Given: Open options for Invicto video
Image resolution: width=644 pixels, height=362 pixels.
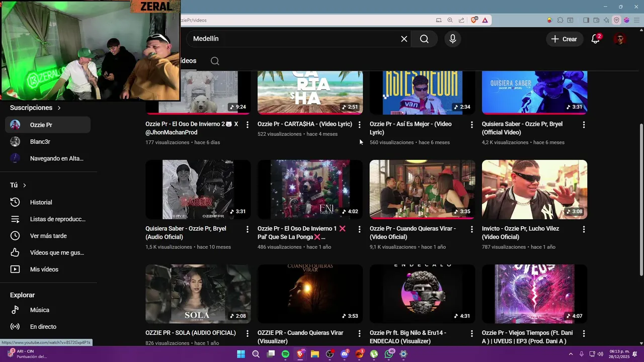Looking at the screenshot, I should (584, 229).
